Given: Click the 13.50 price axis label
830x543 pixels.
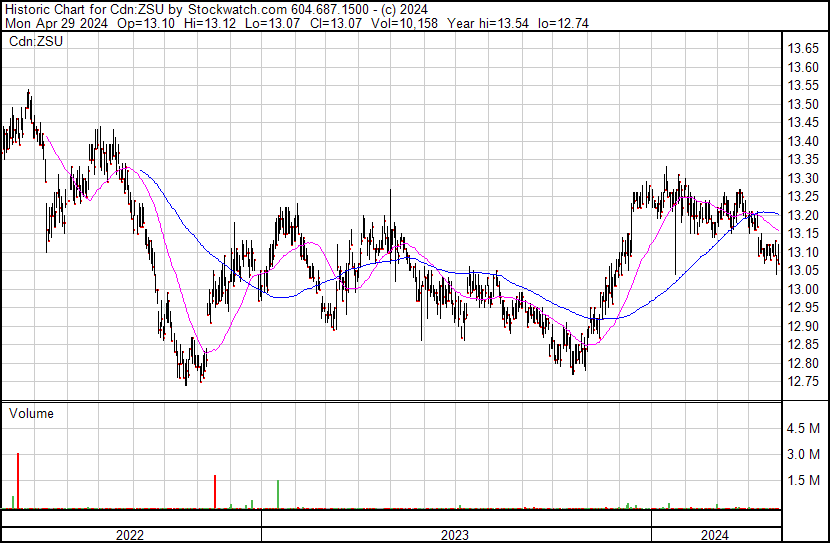Looking at the screenshot, I should pos(804,105).
